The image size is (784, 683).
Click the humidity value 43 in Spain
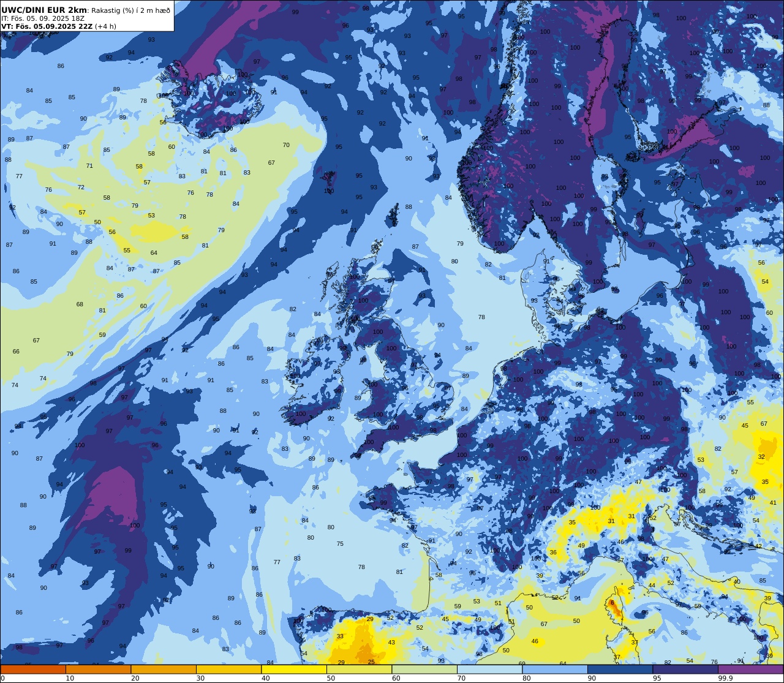[391, 642]
